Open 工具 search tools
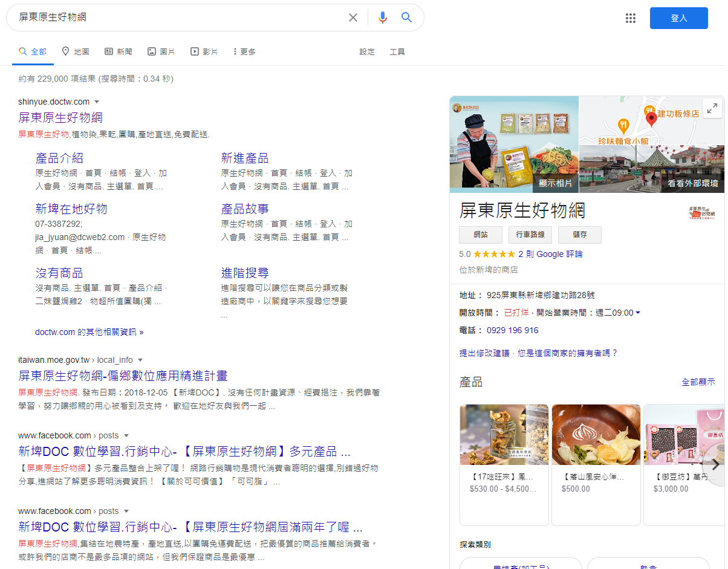Screen dimensions: 728x569 click(397, 52)
